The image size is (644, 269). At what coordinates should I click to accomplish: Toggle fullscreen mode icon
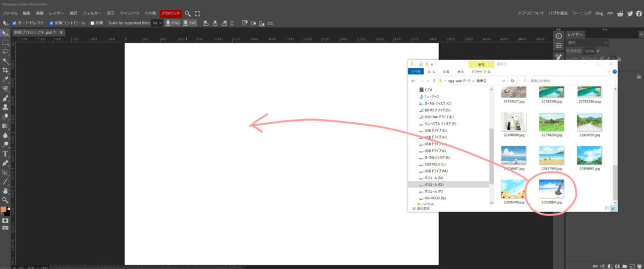197,13
